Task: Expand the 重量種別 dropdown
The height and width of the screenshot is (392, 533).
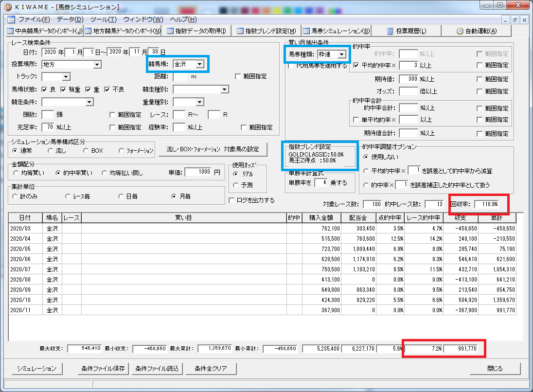Action: [200, 102]
